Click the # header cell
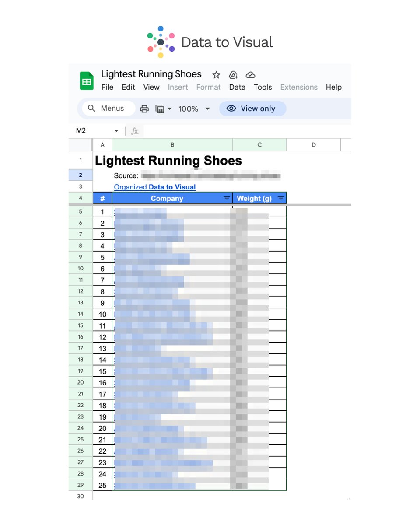This screenshot has height=525, width=420. click(x=102, y=198)
